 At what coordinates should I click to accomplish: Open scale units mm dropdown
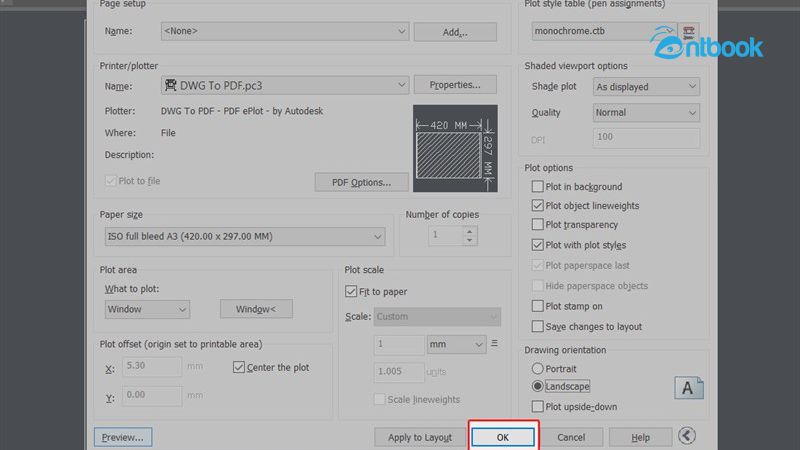coord(456,344)
